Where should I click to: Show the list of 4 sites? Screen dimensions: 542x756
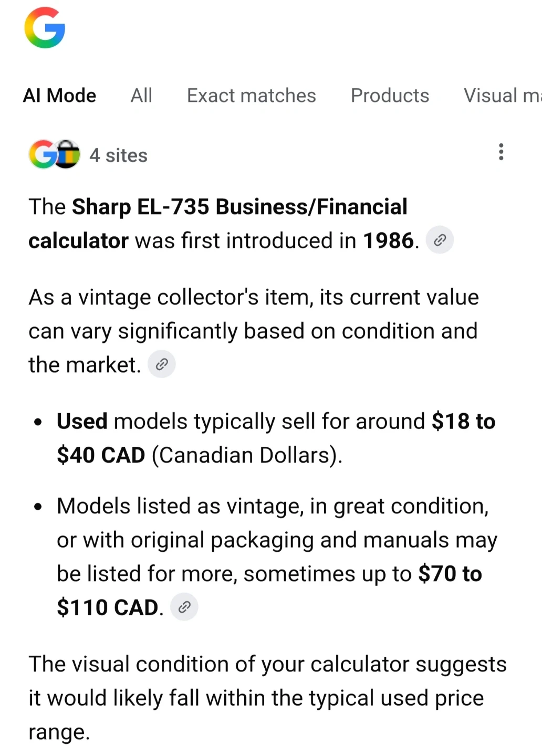tap(118, 155)
